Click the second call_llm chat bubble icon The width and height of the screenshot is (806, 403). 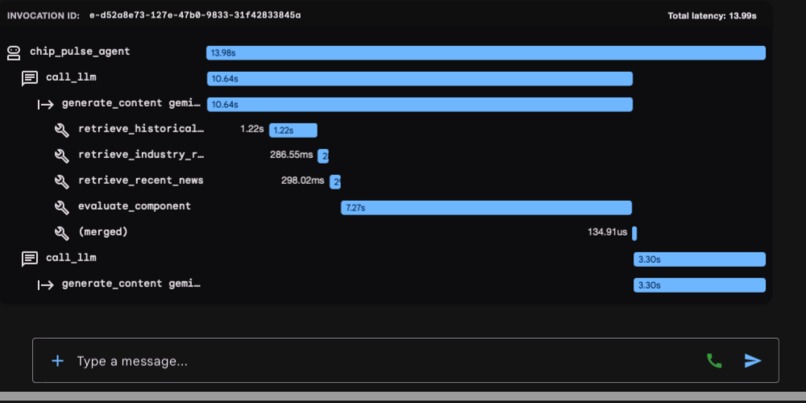(x=30, y=259)
